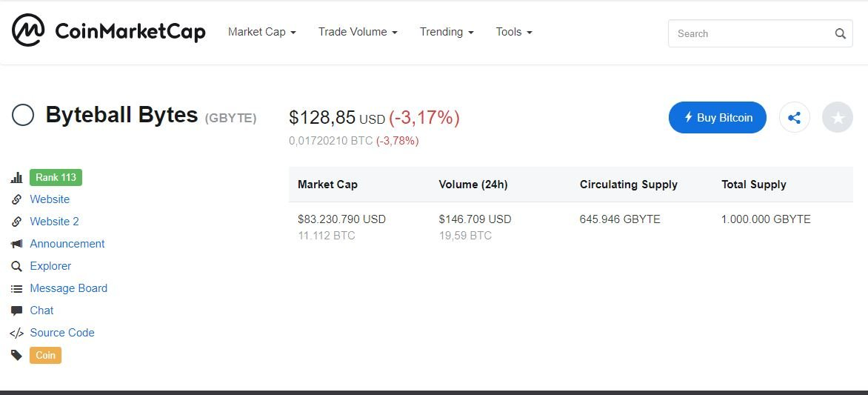The image size is (868, 395).
Task: Toggle the star watchlist button
Action: click(838, 118)
